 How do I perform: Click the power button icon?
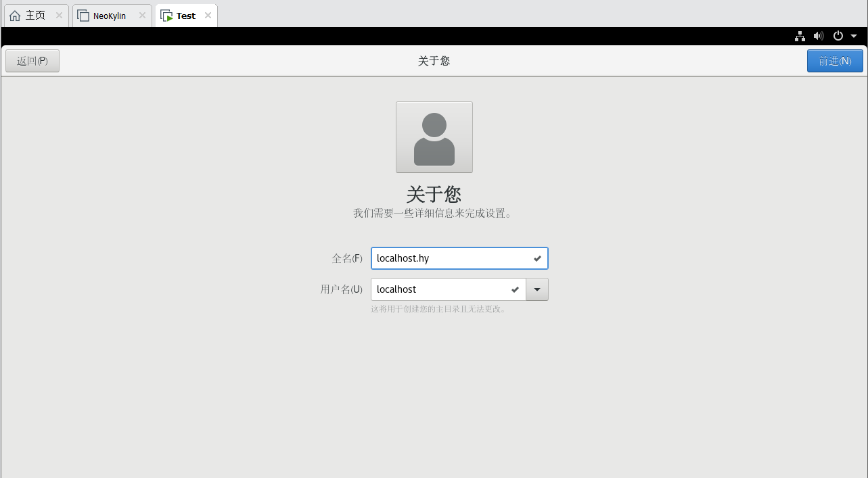click(x=838, y=36)
